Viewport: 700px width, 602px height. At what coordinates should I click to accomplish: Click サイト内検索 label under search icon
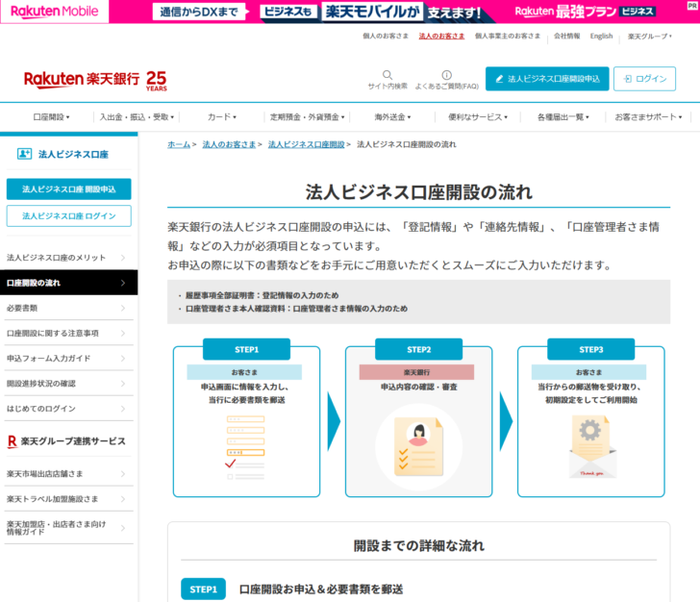[x=387, y=87]
